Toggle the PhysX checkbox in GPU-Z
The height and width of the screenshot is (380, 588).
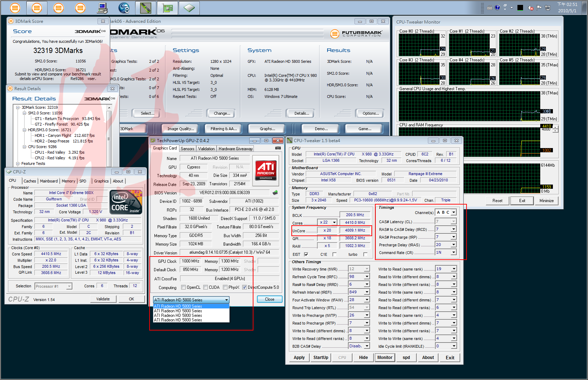pos(225,287)
